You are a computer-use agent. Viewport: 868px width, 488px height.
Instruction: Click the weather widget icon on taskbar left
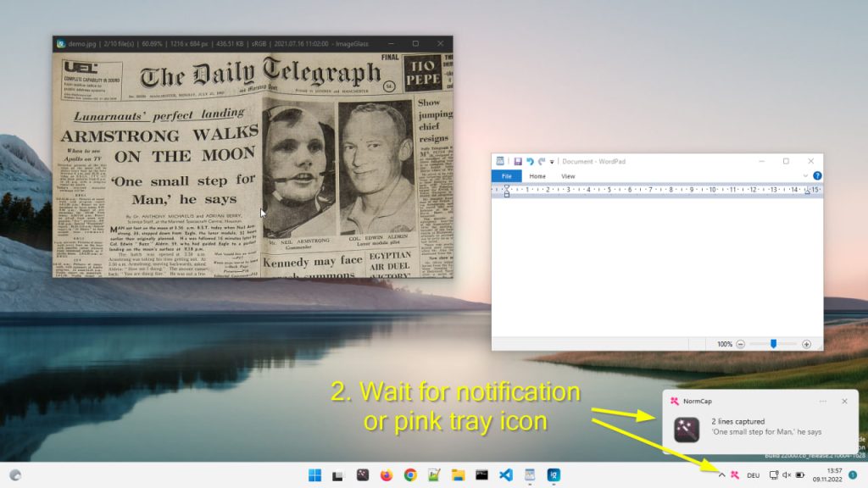[x=15, y=474]
